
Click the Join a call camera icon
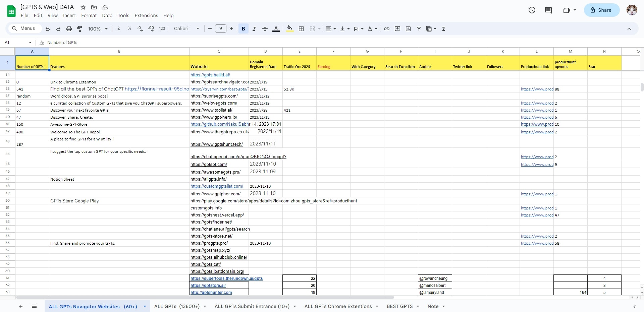click(x=567, y=10)
